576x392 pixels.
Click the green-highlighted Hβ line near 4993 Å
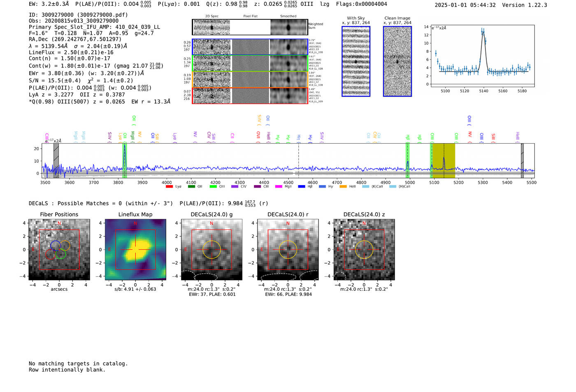(408, 160)
